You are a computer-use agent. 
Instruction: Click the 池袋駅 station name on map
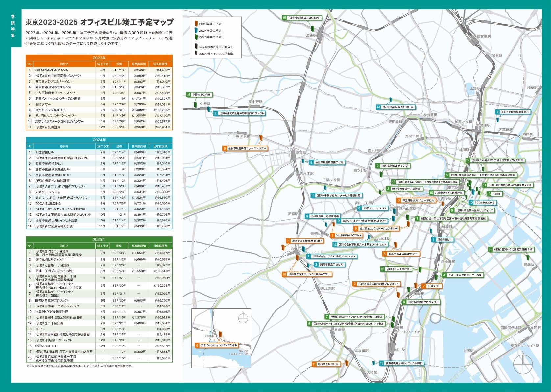(x=311, y=35)
